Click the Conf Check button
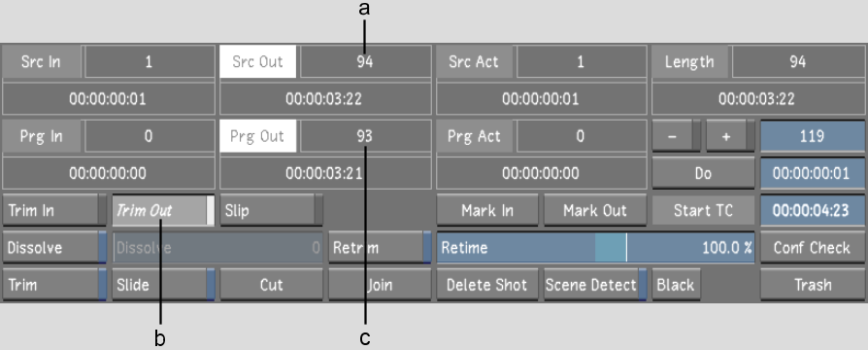Screen dimensions: 868x350 pos(813,248)
